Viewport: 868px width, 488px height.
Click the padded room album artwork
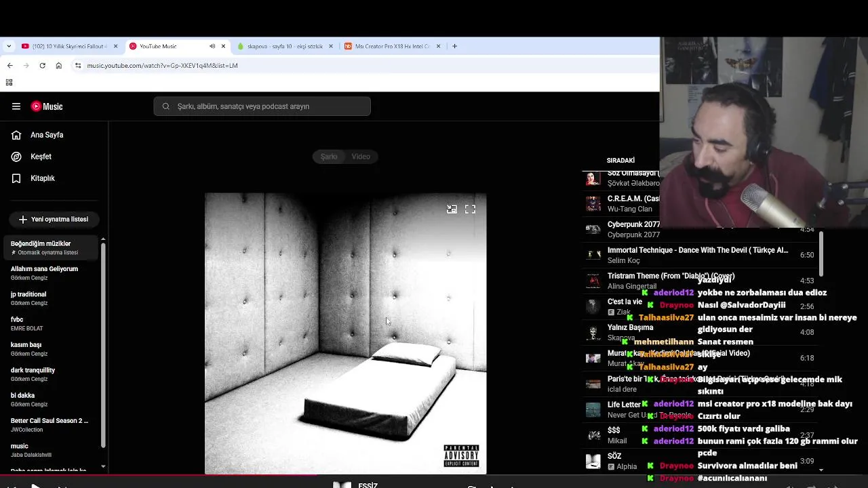click(x=345, y=333)
